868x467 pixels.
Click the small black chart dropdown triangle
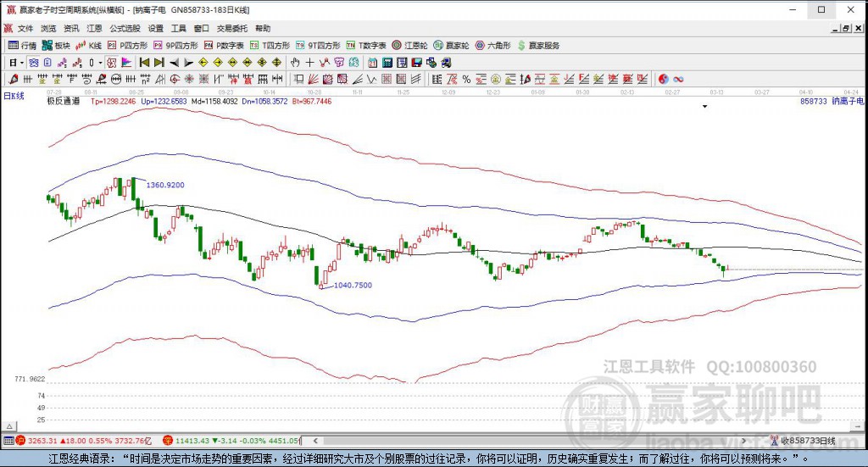tap(704, 106)
